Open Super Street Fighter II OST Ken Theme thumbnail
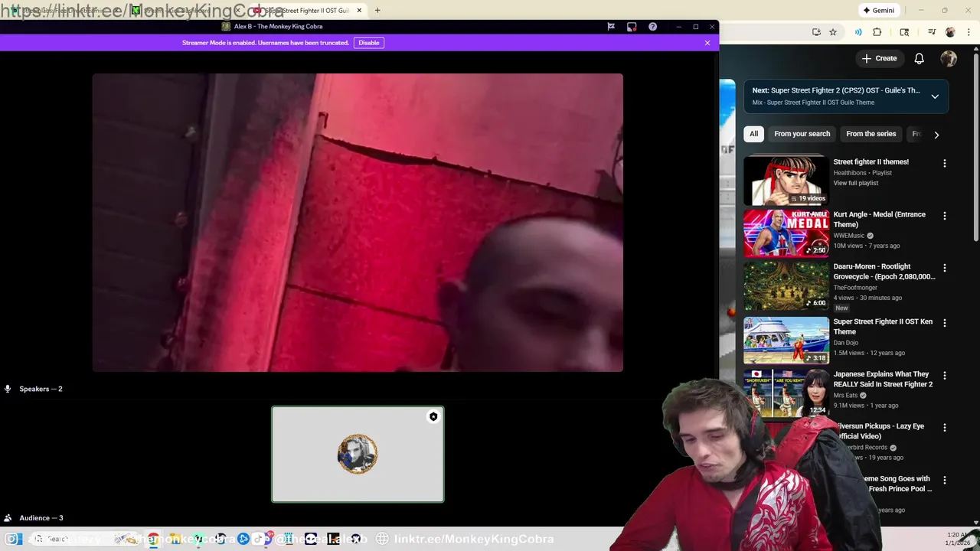Image resolution: width=980 pixels, height=551 pixels. pos(786,340)
